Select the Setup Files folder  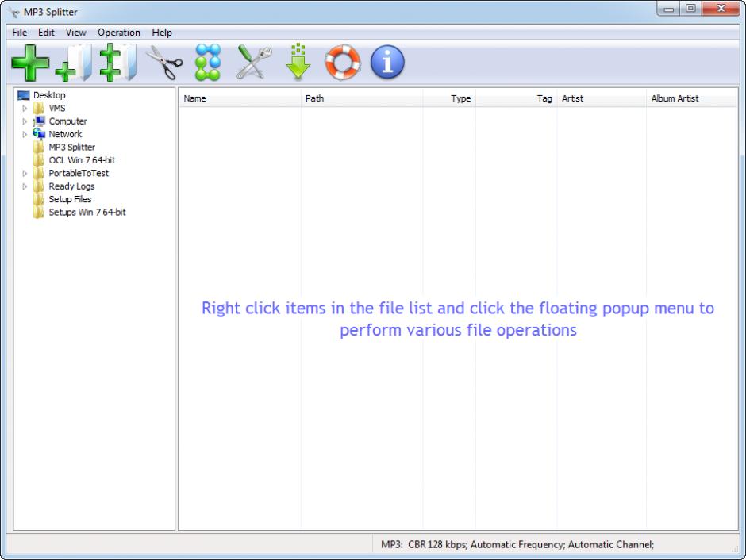pyautogui.click(x=70, y=199)
